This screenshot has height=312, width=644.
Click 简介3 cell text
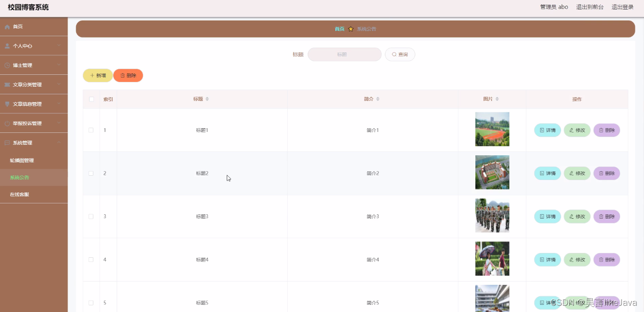click(x=372, y=217)
